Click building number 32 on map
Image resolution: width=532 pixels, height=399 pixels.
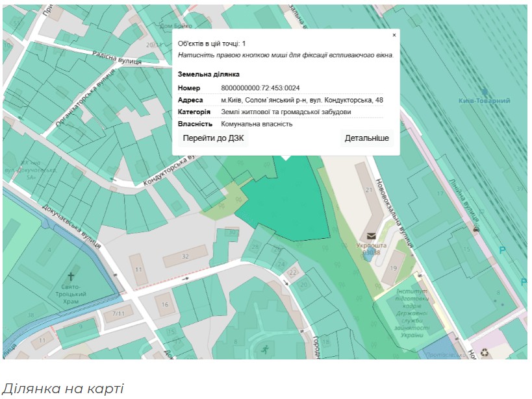pos(185,257)
